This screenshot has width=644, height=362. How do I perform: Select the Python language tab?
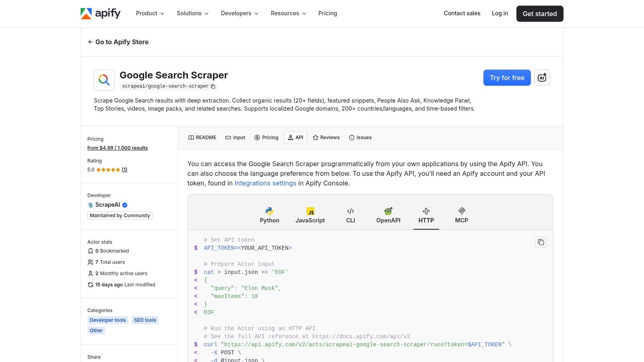[270, 216]
